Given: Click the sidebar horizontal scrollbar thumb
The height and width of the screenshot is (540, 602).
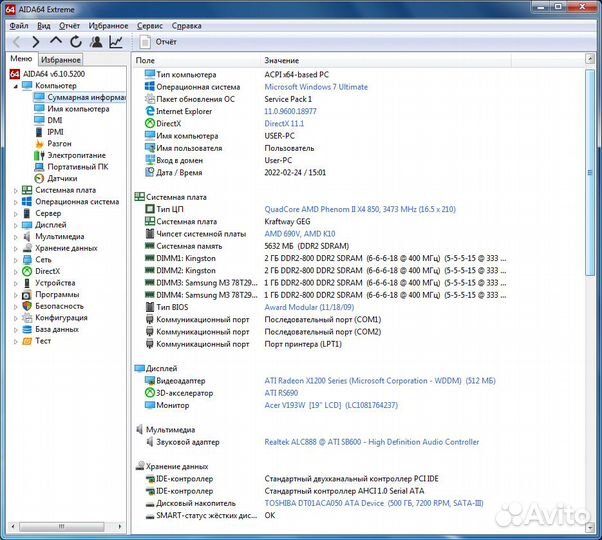Looking at the screenshot, I should pyautogui.click(x=61, y=526).
